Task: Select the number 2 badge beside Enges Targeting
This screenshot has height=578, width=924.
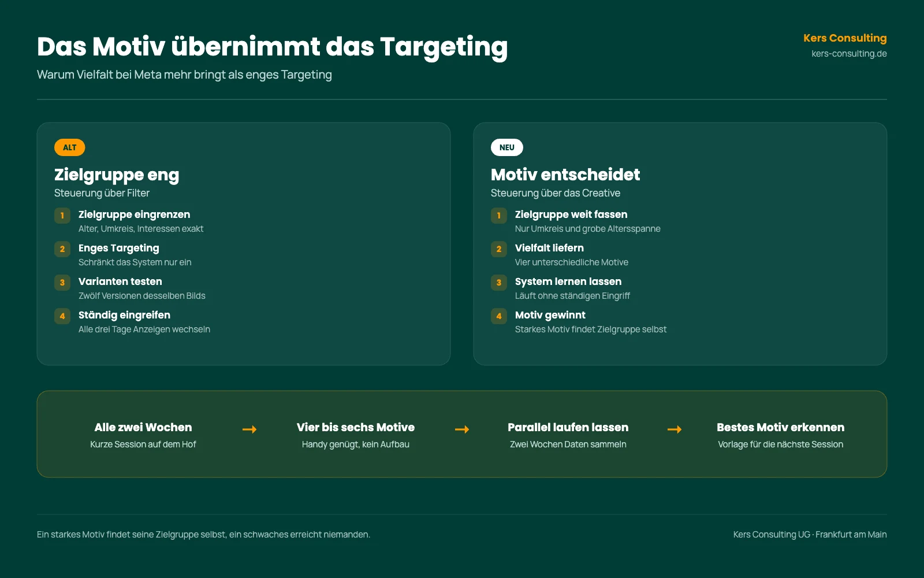Action: coord(62,249)
